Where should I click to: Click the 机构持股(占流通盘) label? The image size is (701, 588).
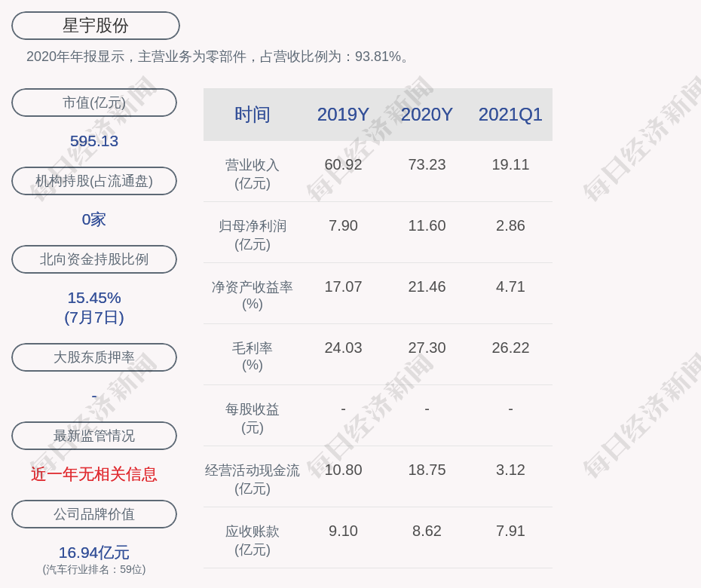[x=94, y=181]
